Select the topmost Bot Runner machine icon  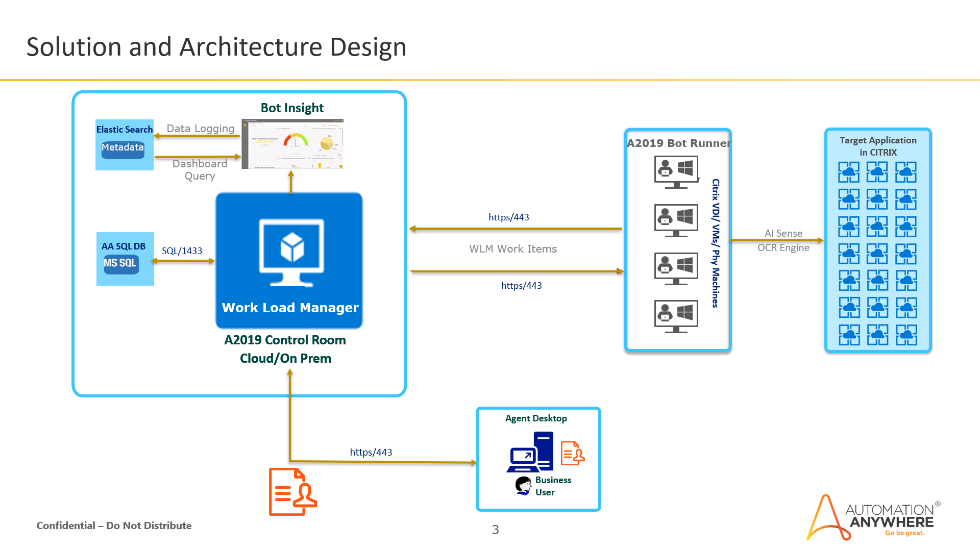[x=676, y=172]
